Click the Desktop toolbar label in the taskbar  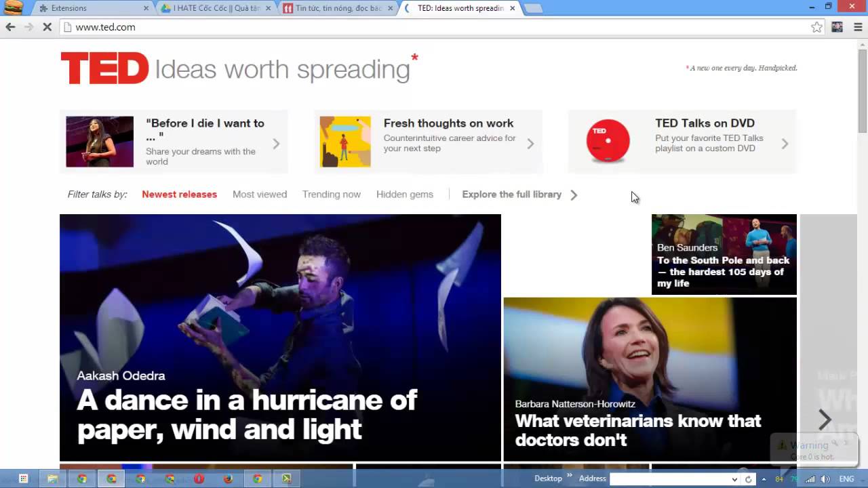coord(548,479)
